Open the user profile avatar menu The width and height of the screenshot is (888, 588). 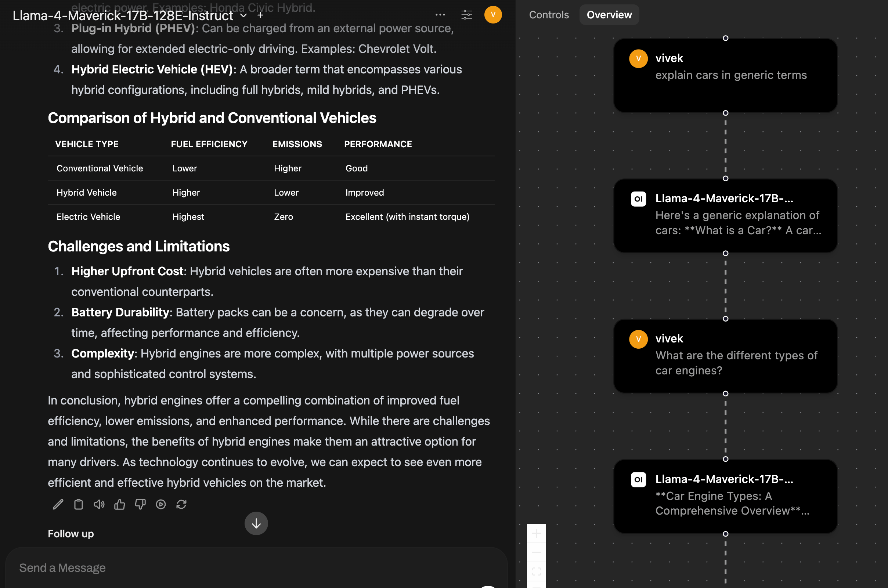tap(493, 15)
